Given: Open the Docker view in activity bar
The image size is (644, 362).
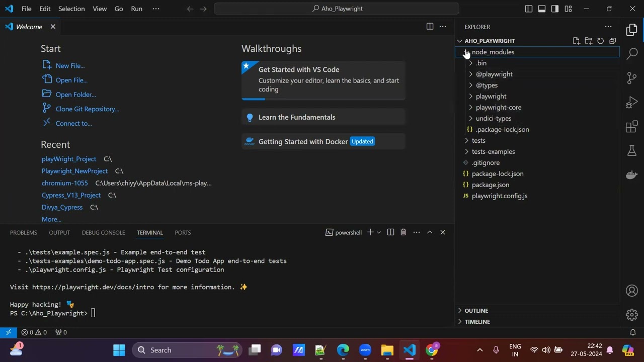Looking at the screenshot, I should click(632, 175).
